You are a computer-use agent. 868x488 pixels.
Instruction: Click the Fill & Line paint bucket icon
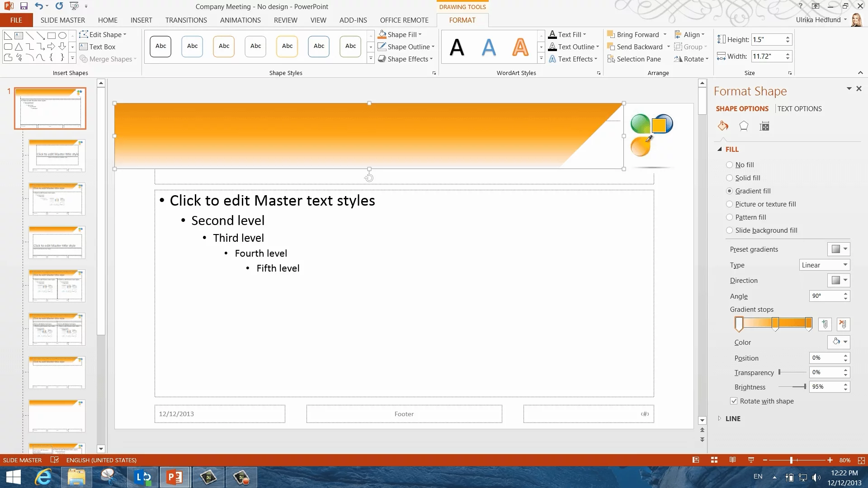coord(723,126)
